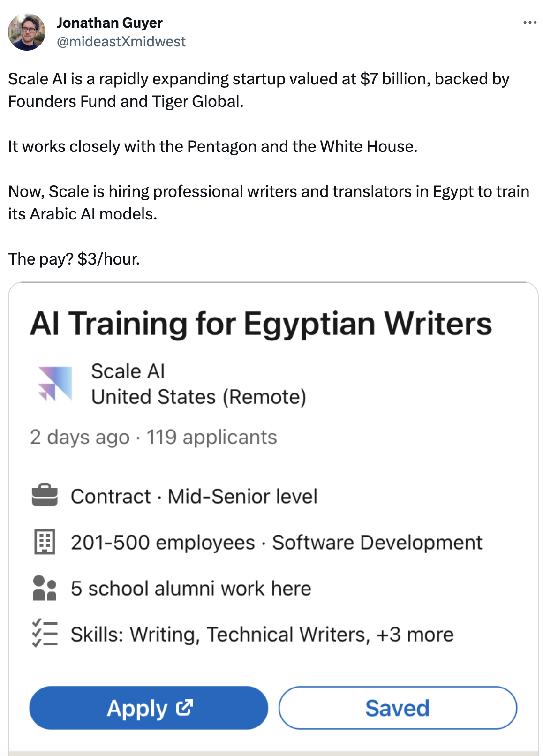Click the external link icon on Apply
Viewport: 543px width, 756px height.
[x=184, y=707]
